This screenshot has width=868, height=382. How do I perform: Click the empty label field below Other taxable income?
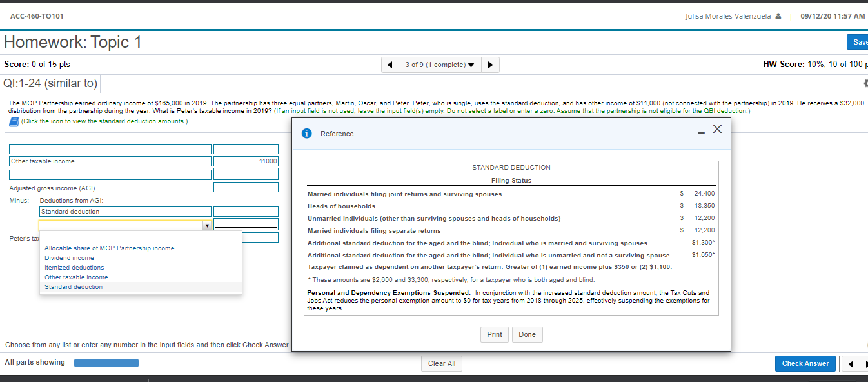[x=110, y=174]
